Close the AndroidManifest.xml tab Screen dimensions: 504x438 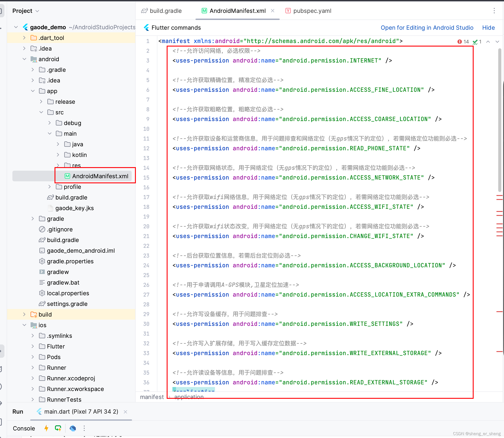[x=273, y=10]
